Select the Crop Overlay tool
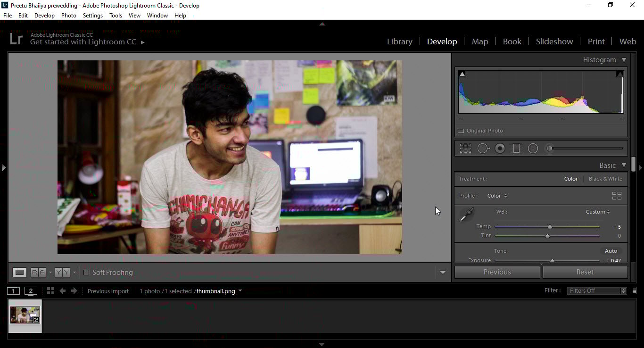The width and height of the screenshot is (644, 348). coord(465,149)
